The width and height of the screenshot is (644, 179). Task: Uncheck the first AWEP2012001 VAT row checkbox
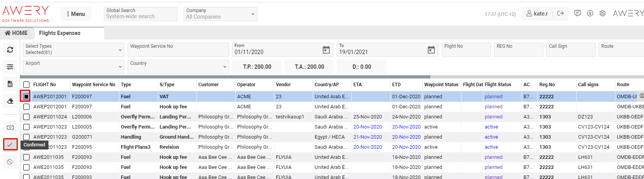coord(26,96)
